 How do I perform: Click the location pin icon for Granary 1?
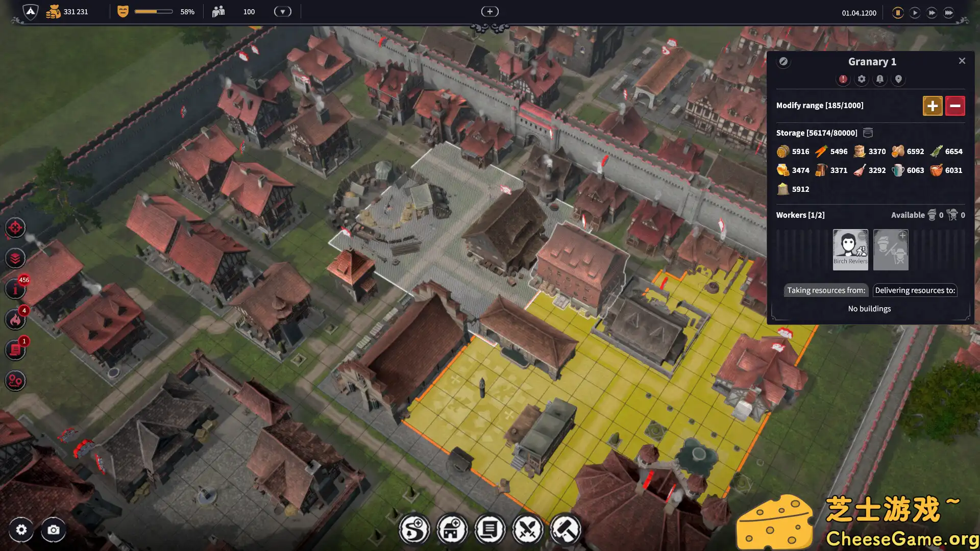coord(898,80)
